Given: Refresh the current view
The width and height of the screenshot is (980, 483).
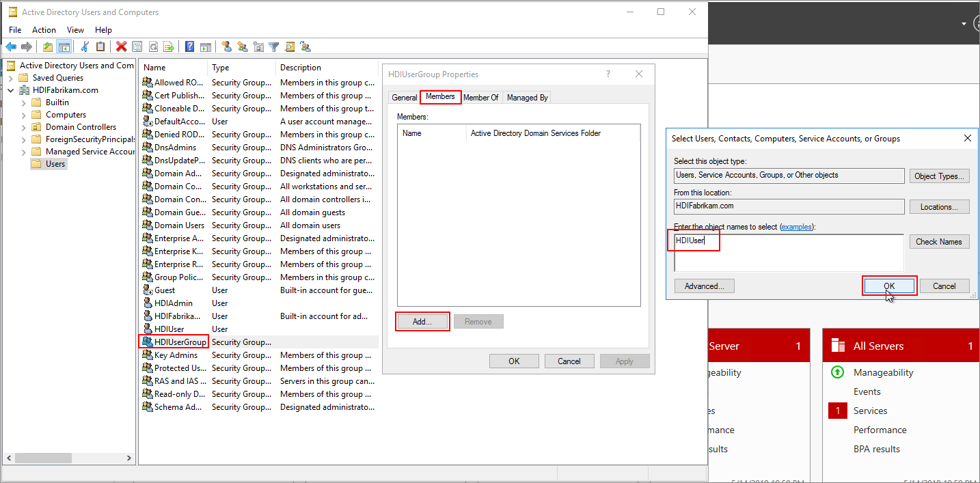Looking at the screenshot, I should point(154,46).
